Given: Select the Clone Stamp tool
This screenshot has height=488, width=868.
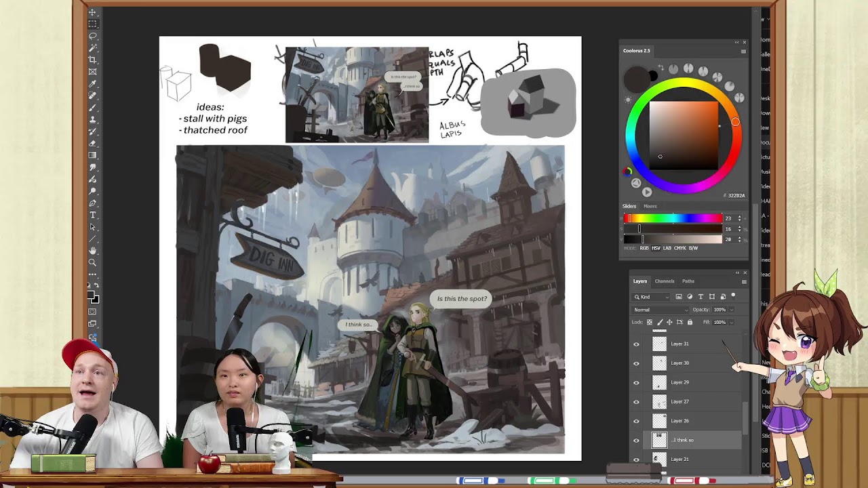Looking at the screenshot, I should (x=93, y=119).
